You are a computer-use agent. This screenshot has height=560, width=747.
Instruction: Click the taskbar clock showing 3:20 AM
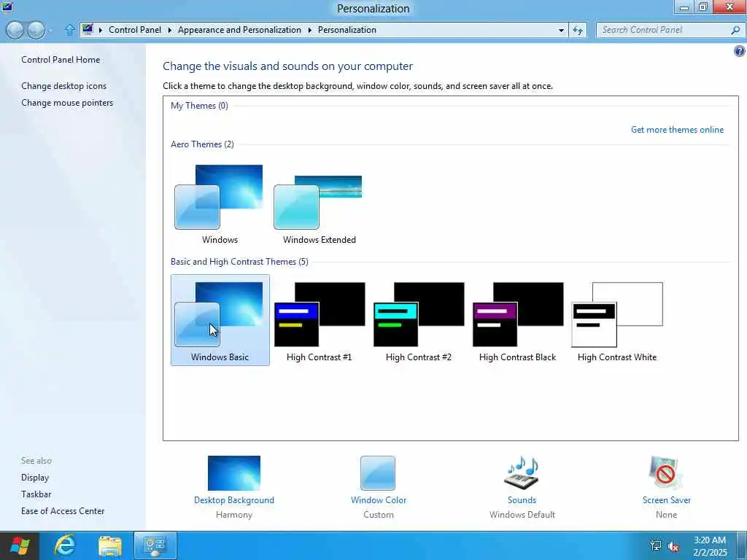click(710, 546)
